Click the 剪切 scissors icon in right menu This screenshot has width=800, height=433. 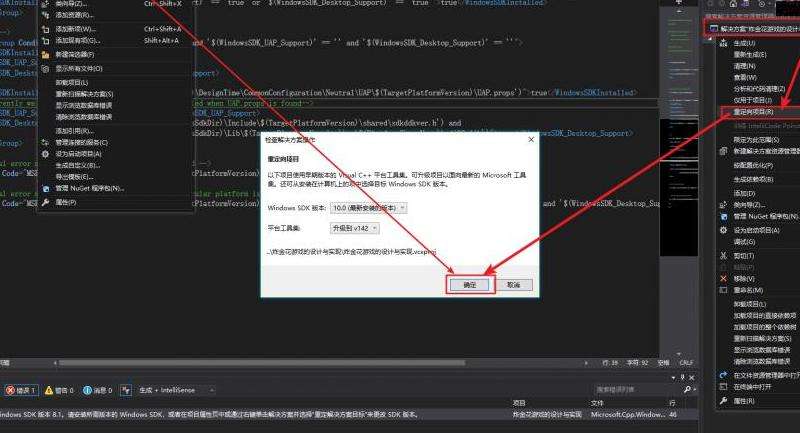click(x=724, y=255)
